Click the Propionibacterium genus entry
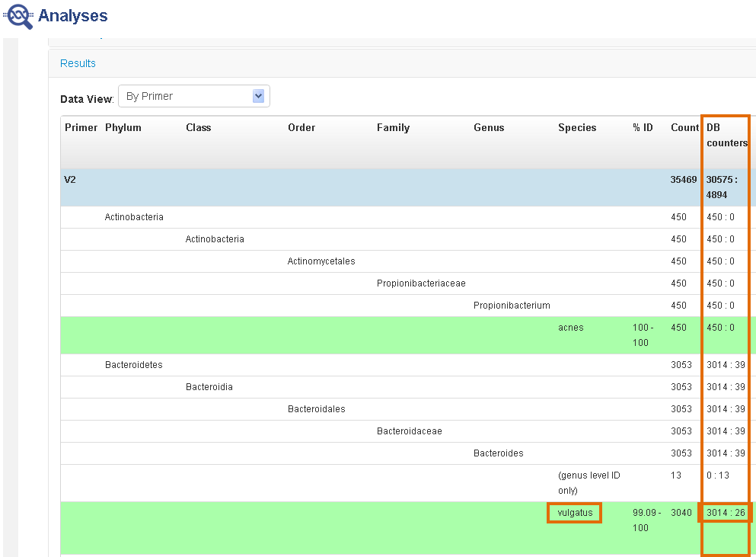Viewport: 756px width, 557px height. (512, 306)
